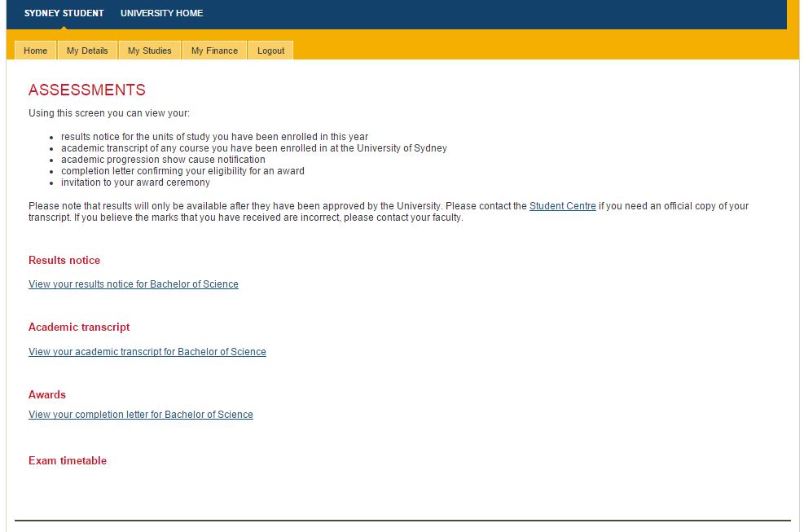
Task: Click the Results notice section heading
Action: click(64, 261)
